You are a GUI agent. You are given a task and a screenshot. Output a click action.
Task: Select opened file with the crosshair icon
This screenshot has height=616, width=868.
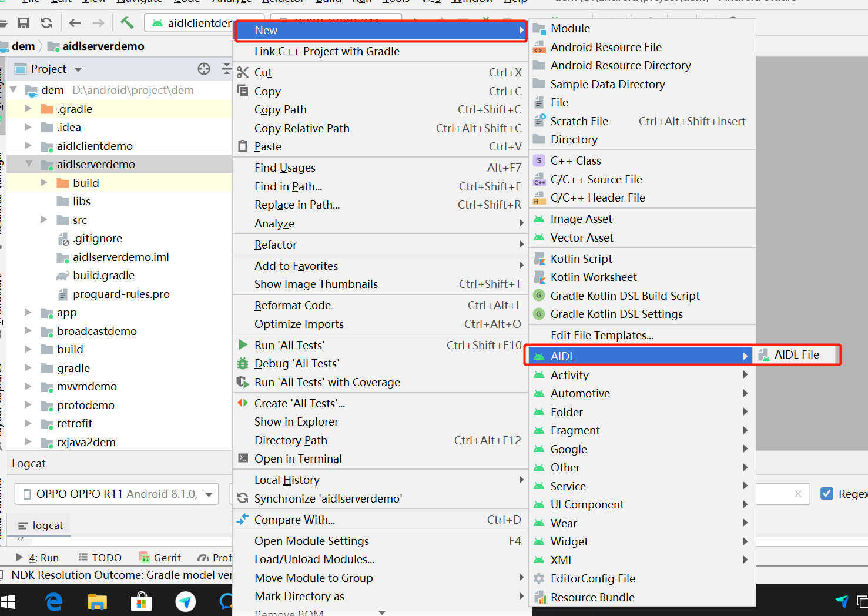[x=203, y=69]
